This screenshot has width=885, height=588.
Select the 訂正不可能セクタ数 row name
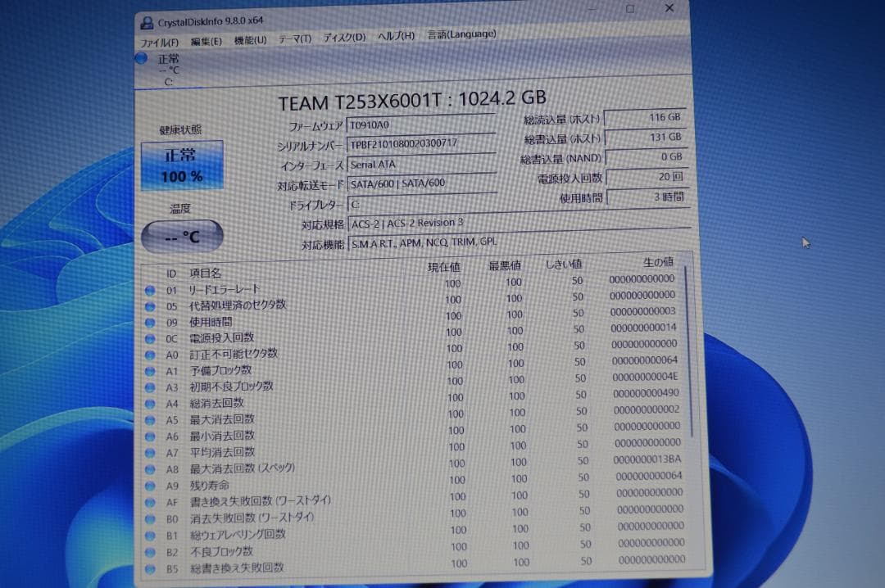[x=234, y=354]
